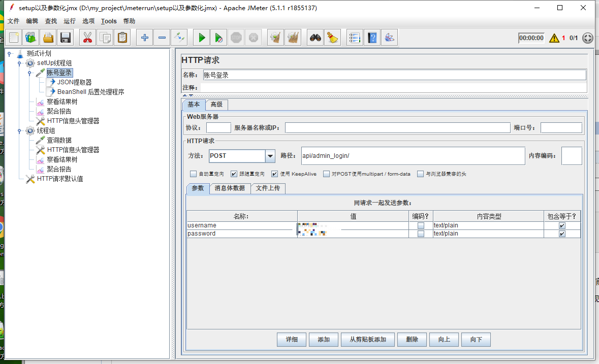Image resolution: width=599 pixels, height=364 pixels.
Task: Select 聚合报告 under 线程组
Action: (59, 170)
